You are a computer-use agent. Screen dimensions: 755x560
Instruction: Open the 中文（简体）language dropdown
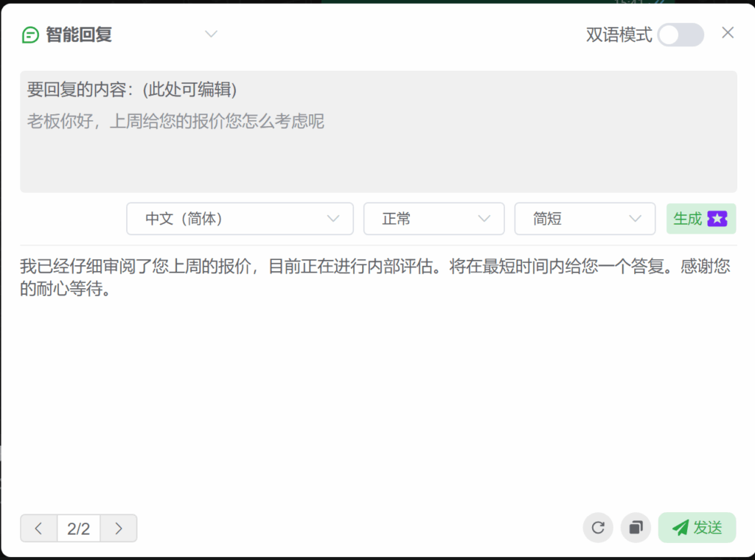coord(240,218)
